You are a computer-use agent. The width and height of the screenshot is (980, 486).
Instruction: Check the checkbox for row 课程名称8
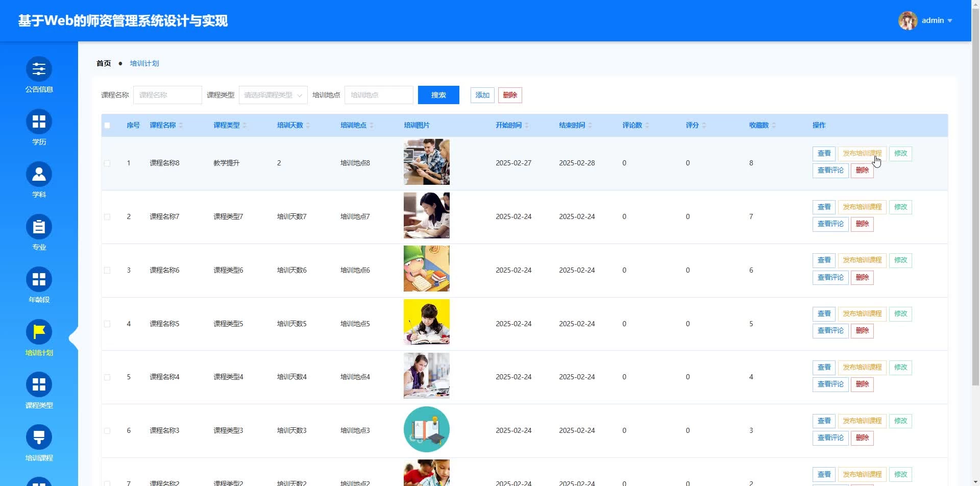point(107,163)
